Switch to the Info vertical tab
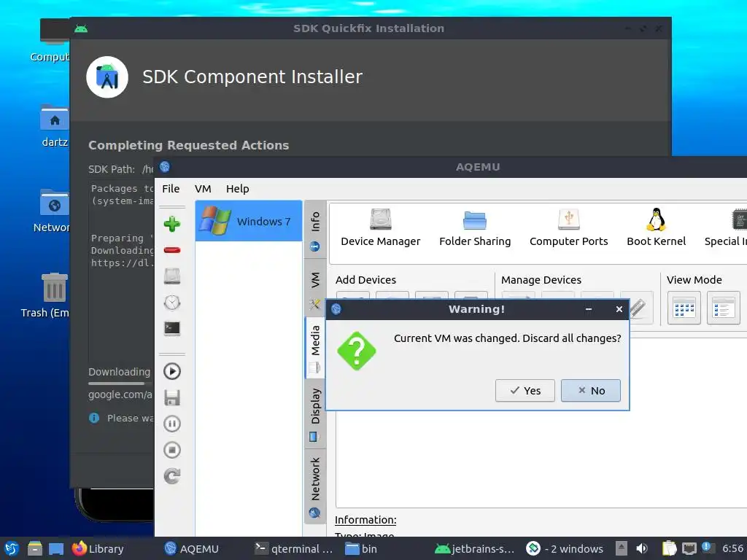 pos(315,230)
